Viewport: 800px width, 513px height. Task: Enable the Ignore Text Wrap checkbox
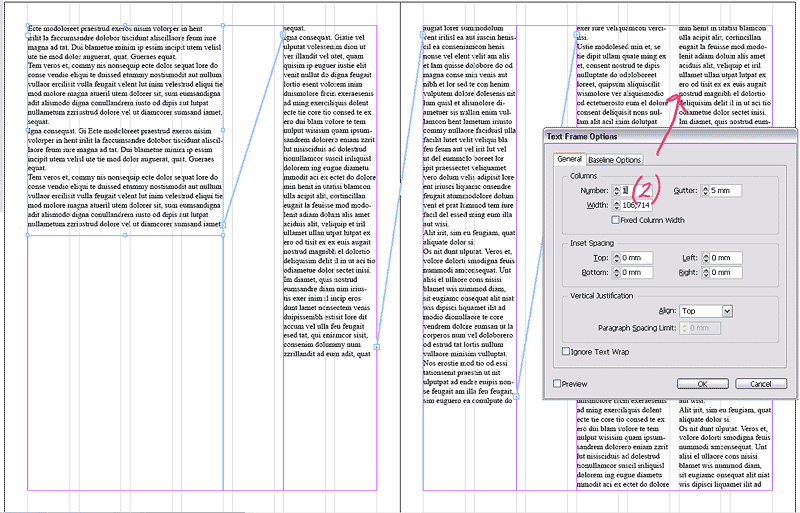566,351
